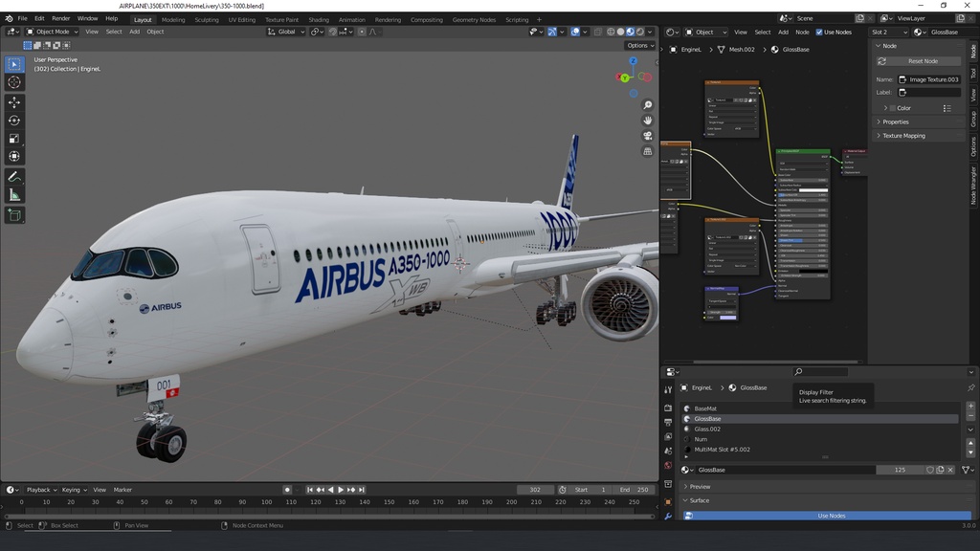Add a new material slot
This screenshot has width=980, height=551.
tap(970, 407)
